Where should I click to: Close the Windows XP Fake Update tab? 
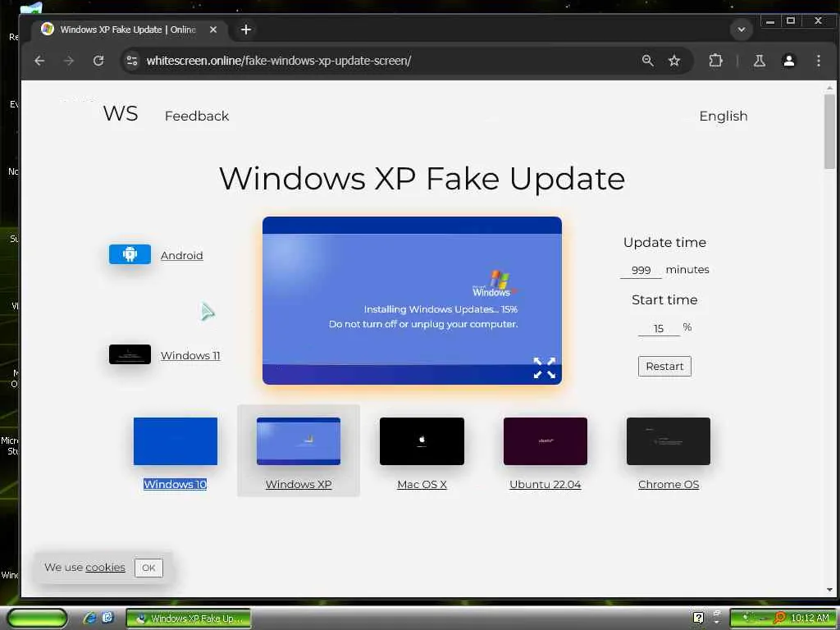coord(213,30)
